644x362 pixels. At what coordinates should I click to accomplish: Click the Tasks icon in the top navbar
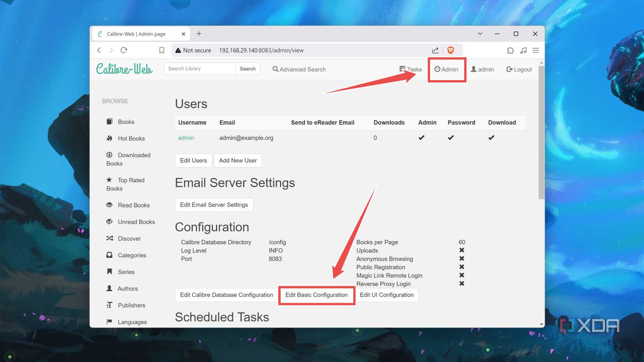click(402, 69)
